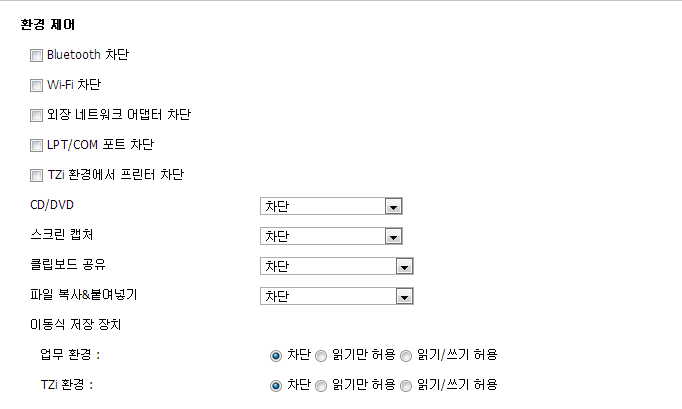Click the CD/DVD setting label

[x=53, y=205]
